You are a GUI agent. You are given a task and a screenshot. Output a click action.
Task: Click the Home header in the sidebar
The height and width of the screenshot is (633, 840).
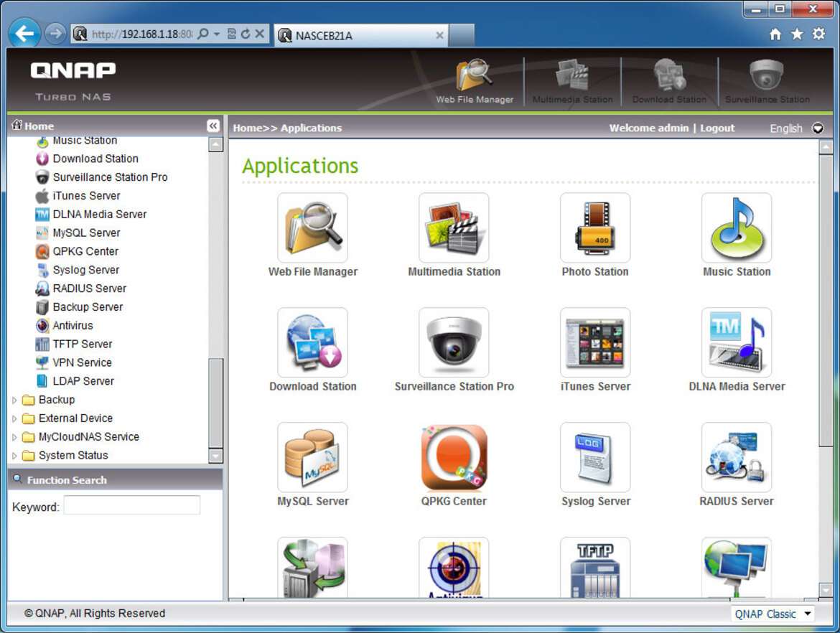[x=39, y=126]
